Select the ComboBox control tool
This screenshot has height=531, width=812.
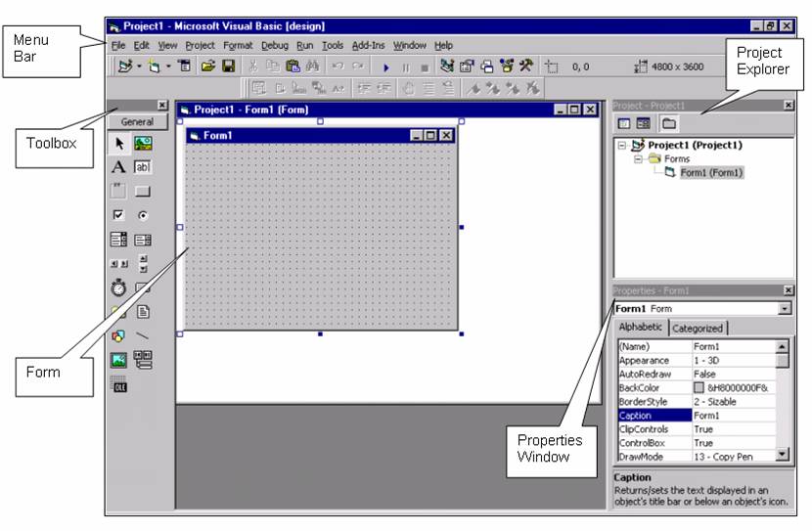[x=118, y=240]
